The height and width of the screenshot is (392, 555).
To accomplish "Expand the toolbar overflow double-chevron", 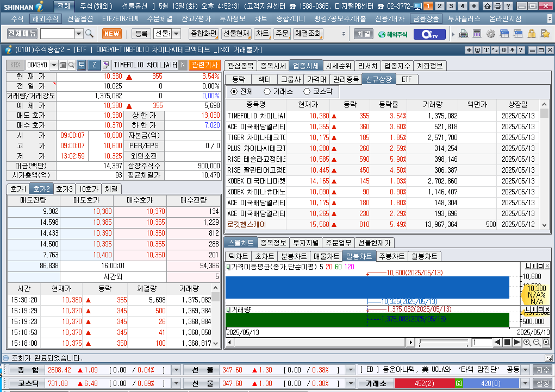I will click(344, 34).
